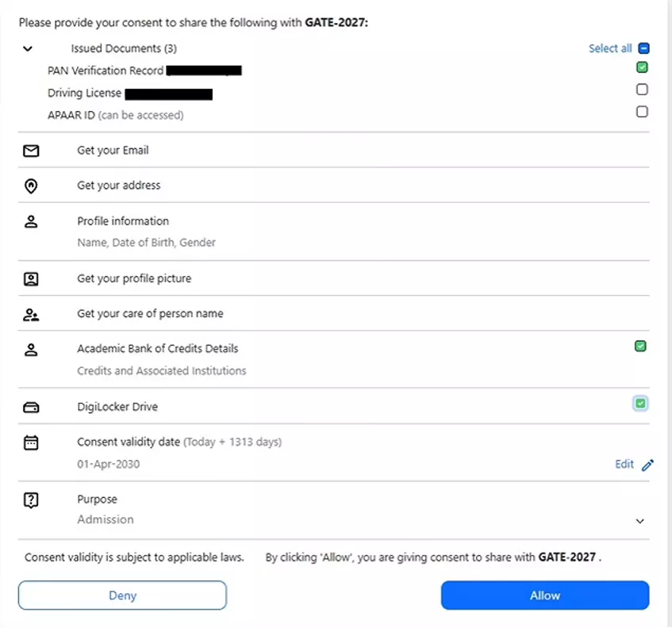672x628 pixels.
Task: Click Name, Date of Birth, Gender subtext
Action: point(146,243)
